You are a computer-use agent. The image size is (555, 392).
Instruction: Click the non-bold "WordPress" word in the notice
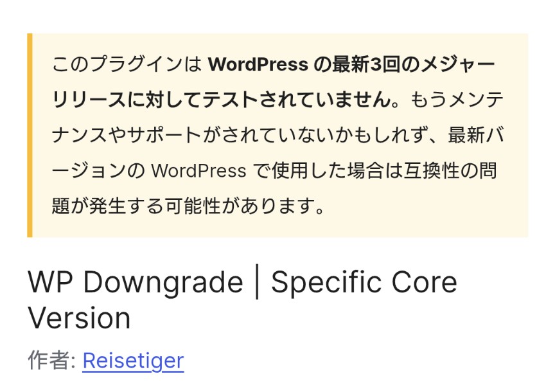198,171
